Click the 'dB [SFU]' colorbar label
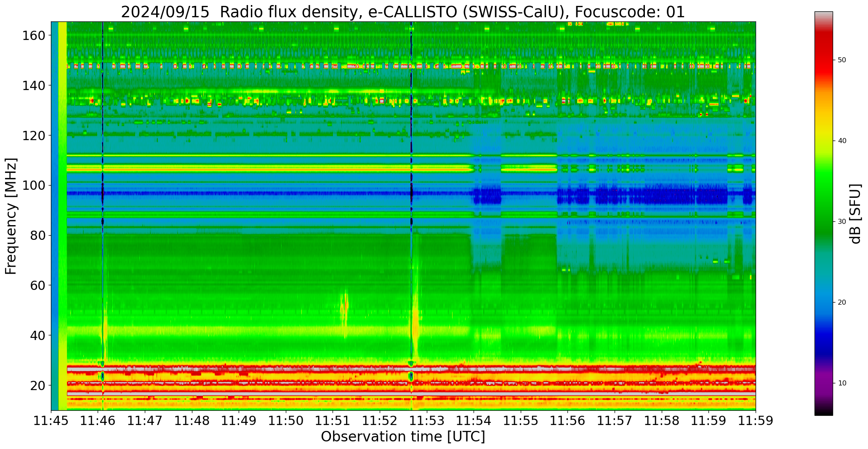 tap(855, 213)
